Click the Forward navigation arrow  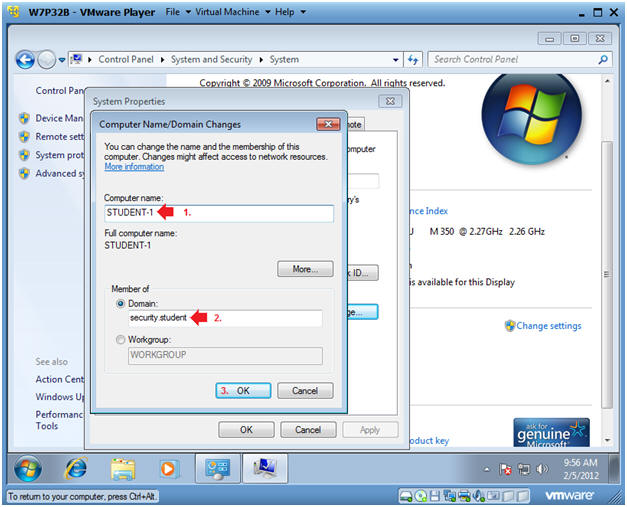pyautogui.click(x=47, y=60)
